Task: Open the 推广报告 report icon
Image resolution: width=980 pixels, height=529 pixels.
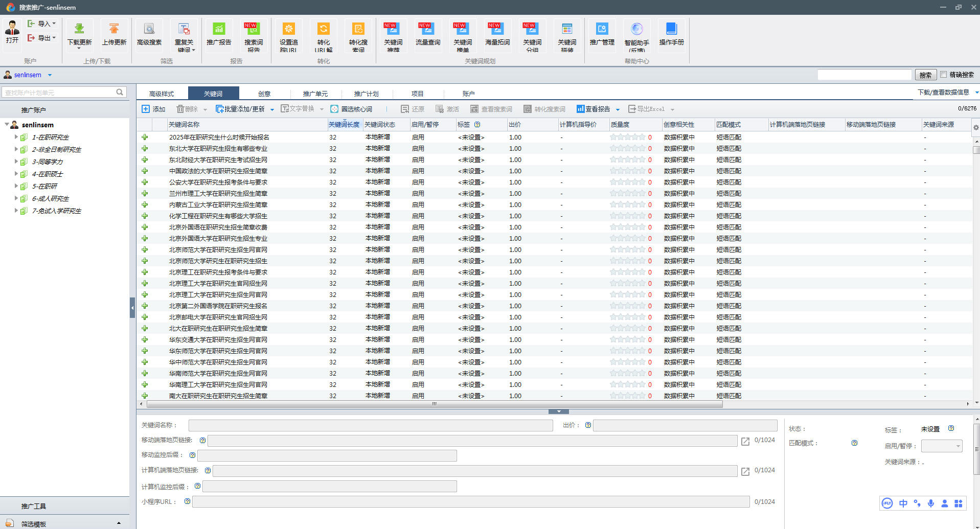Action: (219, 30)
